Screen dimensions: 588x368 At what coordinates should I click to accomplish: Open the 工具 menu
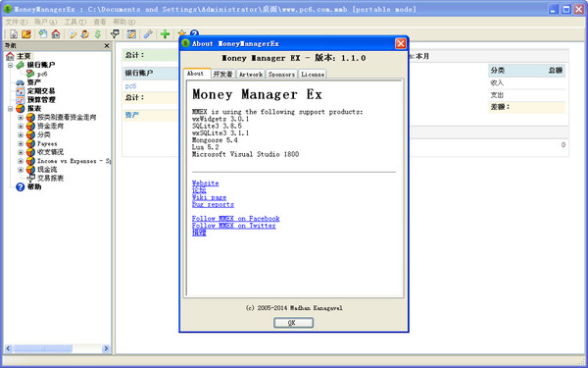pyautogui.click(x=75, y=22)
